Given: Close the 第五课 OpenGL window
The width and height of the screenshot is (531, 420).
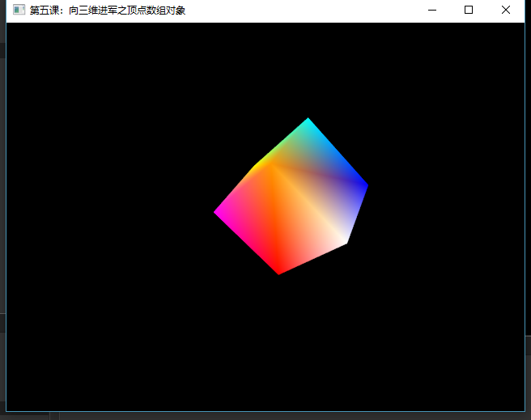Looking at the screenshot, I should [506, 11].
